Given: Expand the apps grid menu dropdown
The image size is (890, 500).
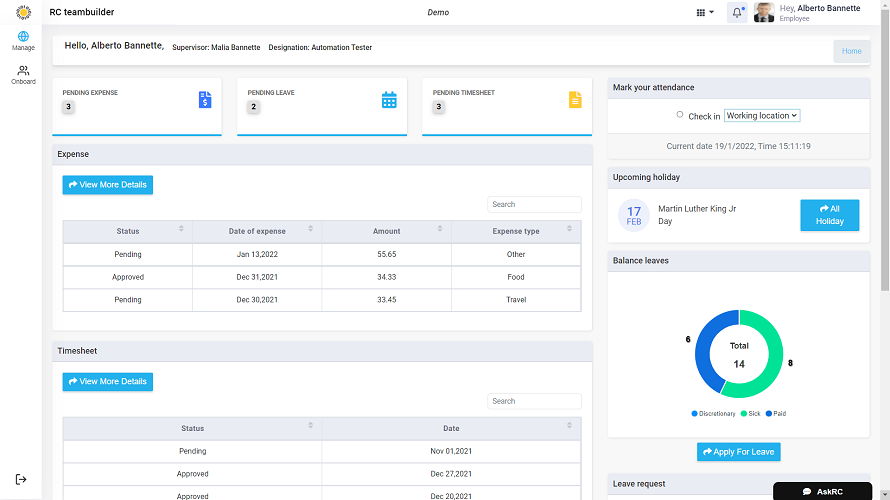Looking at the screenshot, I should (x=704, y=13).
